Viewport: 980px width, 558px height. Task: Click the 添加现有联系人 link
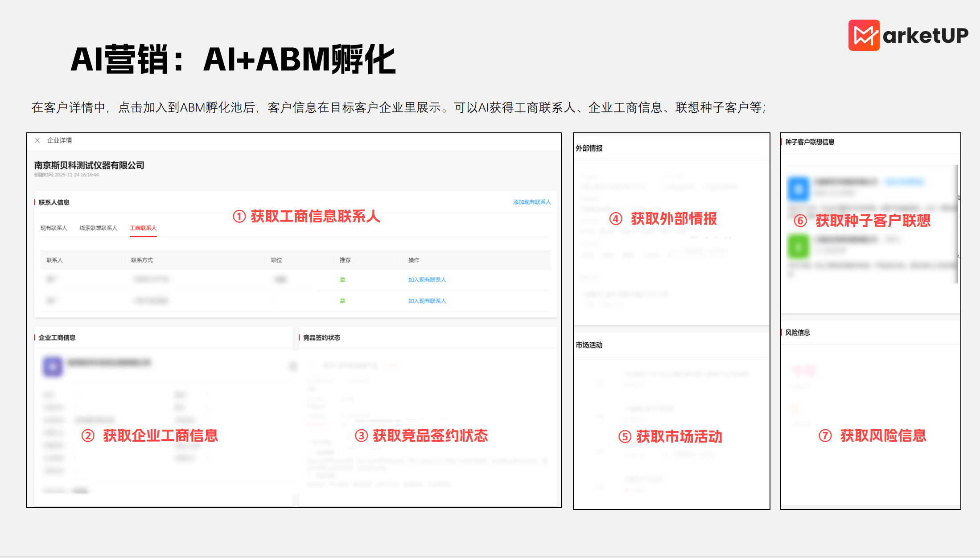(x=531, y=202)
